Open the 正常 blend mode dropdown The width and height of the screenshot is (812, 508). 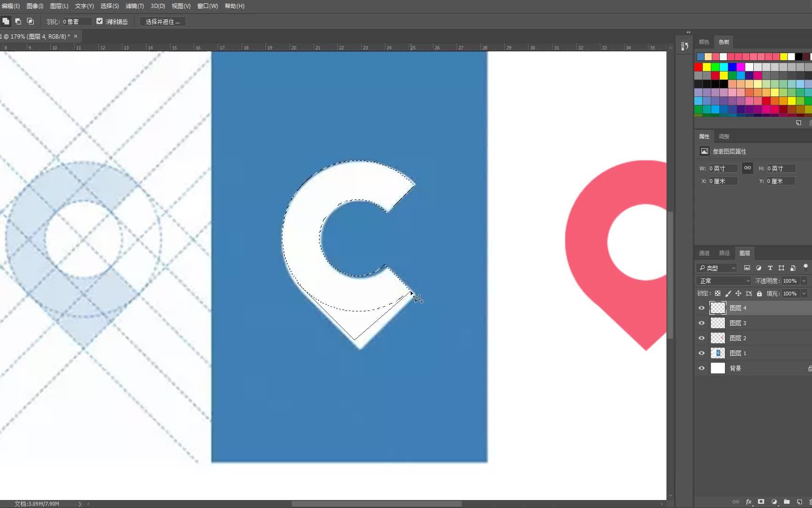click(x=724, y=281)
